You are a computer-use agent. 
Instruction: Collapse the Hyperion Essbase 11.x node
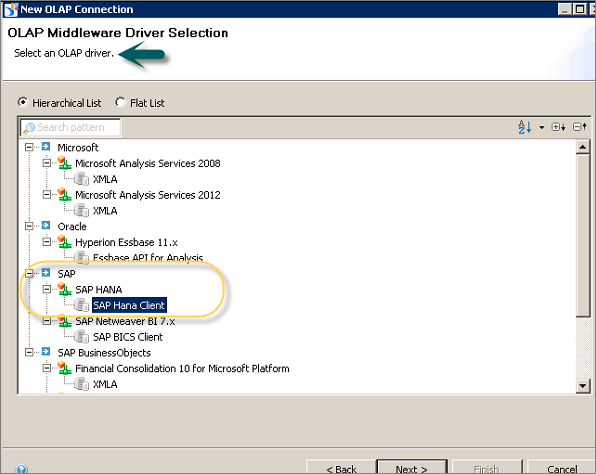coord(47,242)
